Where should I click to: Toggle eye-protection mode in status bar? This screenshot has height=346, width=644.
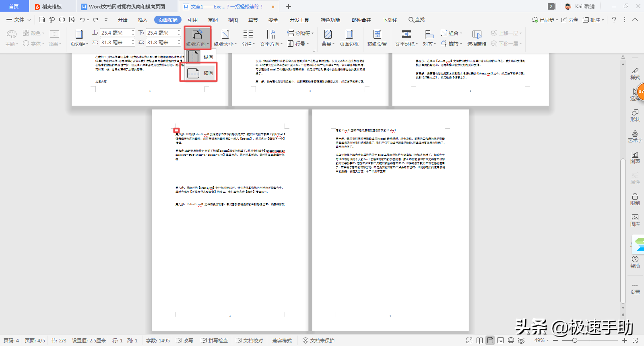click(521, 340)
